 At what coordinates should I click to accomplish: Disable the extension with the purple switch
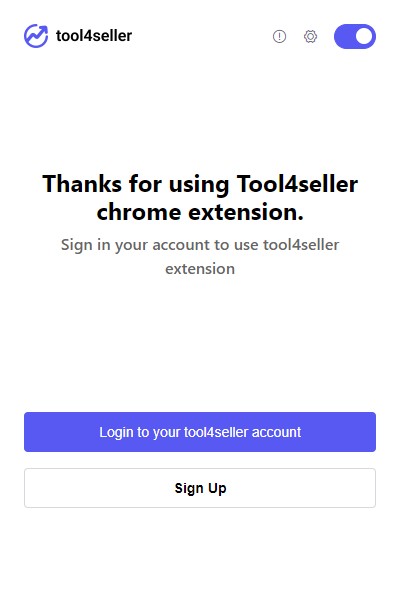(x=355, y=36)
